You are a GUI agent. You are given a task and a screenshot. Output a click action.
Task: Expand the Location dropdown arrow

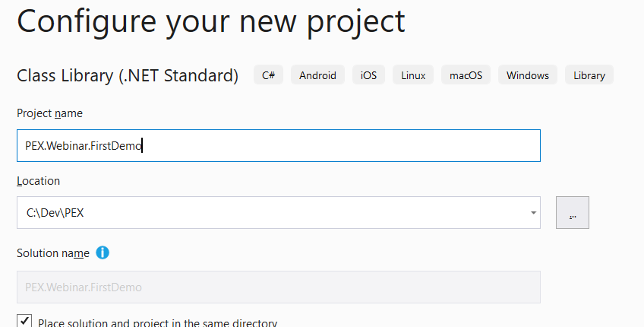pyautogui.click(x=534, y=213)
